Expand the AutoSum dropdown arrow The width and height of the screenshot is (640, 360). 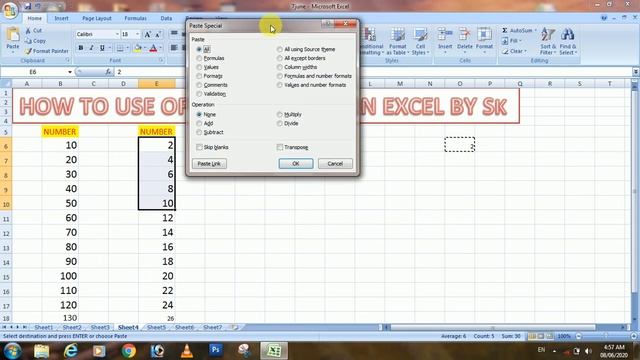coord(536,31)
